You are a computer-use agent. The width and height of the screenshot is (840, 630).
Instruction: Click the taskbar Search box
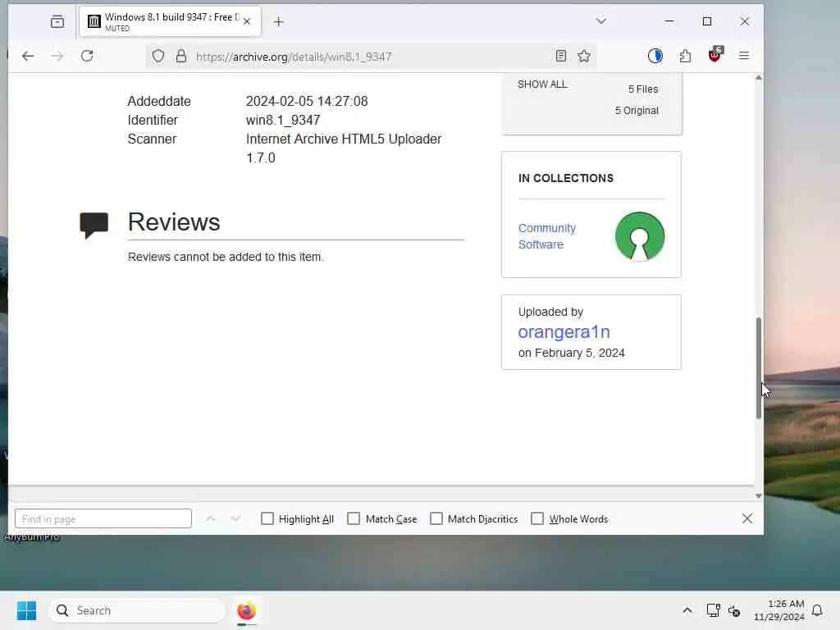click(x=137, y=610)
